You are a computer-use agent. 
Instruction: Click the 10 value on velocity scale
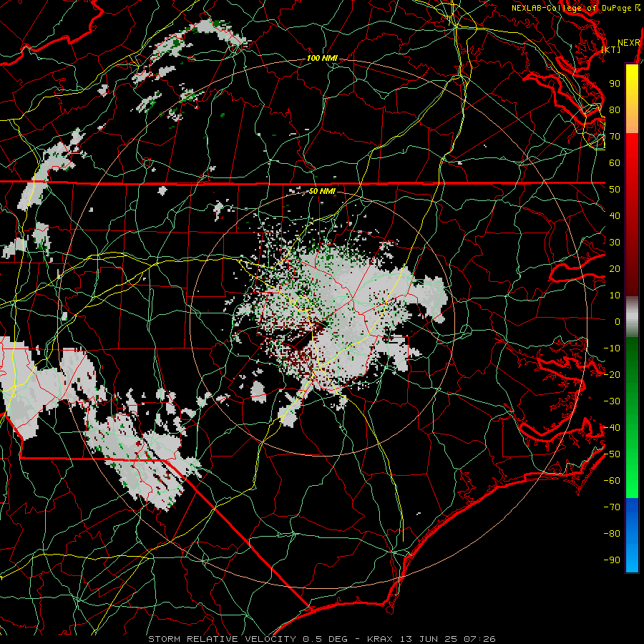pyautogui.click(x=615, y=296)
